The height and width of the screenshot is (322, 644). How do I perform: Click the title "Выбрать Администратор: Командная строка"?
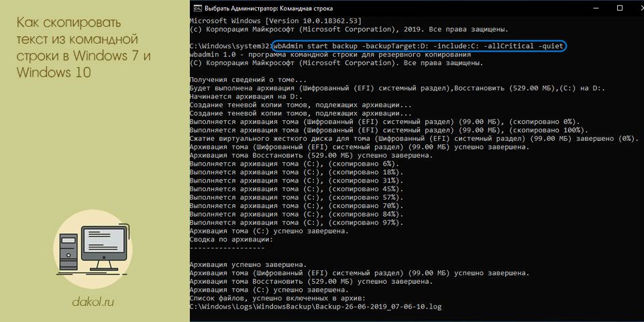click(x=268, y=8)
